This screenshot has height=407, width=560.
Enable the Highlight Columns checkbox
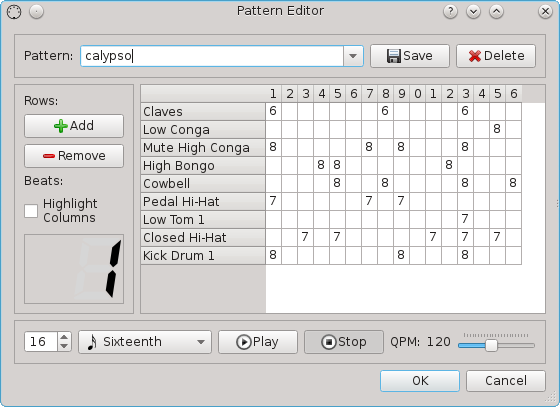pyautogui.click(x=31, y=211)
